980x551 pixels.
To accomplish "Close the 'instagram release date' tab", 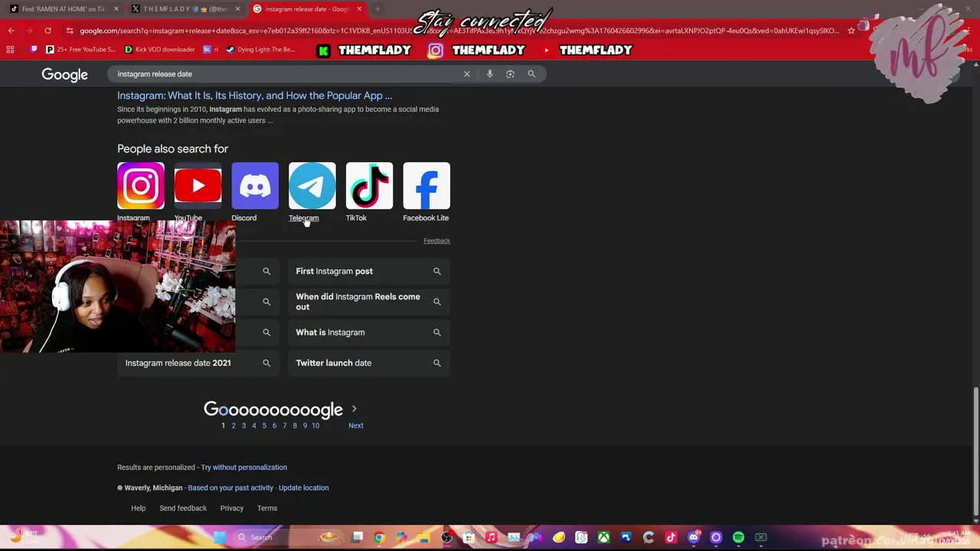I will pos(358,9).
